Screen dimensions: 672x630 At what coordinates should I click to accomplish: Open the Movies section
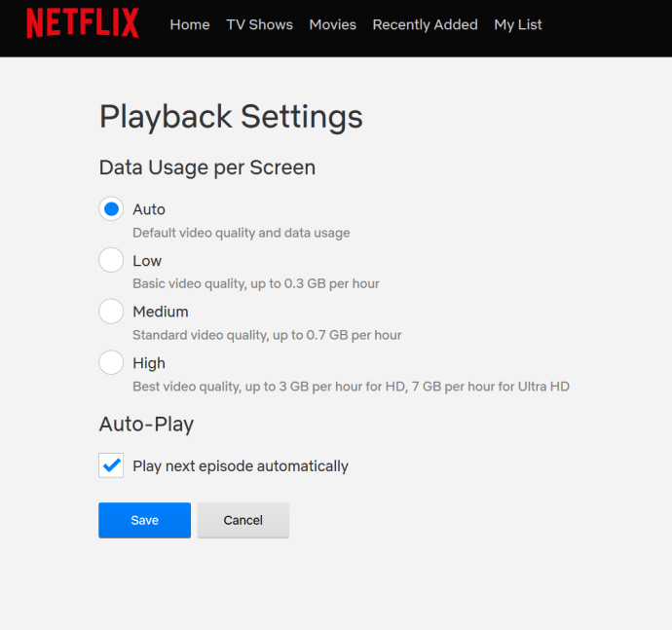tap(333, 24)
